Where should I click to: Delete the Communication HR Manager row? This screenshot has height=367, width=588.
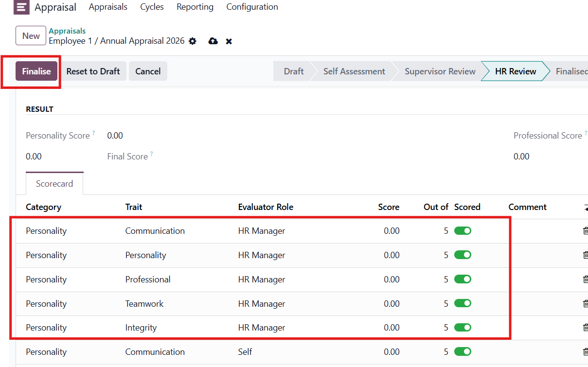[585, 231]
